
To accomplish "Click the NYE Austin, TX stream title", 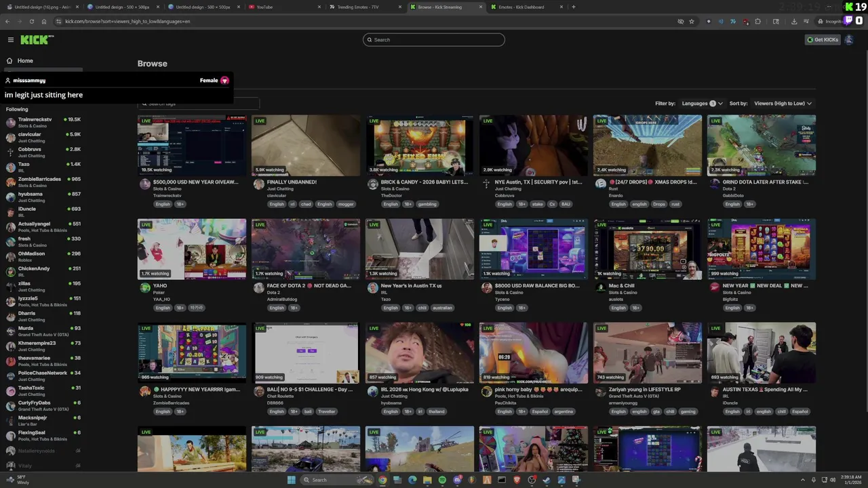I will [539, 182].
